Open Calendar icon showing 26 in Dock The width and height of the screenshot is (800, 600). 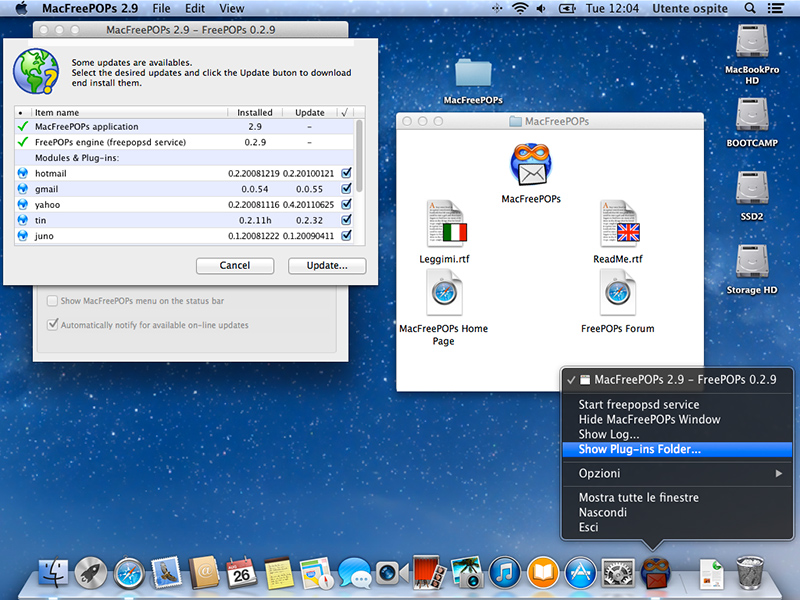point(242,573)
